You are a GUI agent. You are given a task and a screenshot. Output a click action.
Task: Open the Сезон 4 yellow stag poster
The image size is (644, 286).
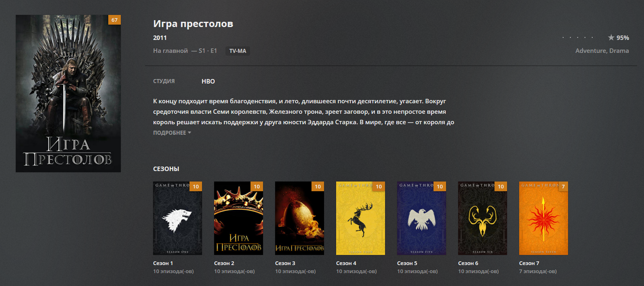point(360,218)
